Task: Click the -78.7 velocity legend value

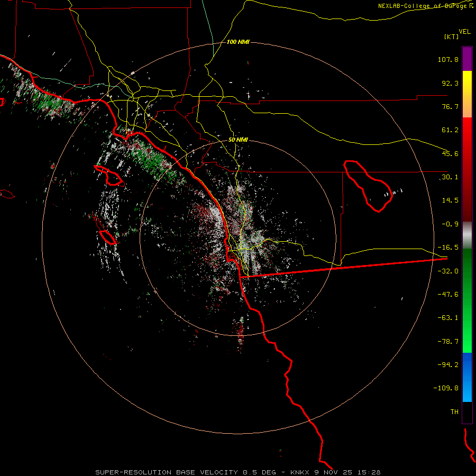Action: click(x=448, y=342)
